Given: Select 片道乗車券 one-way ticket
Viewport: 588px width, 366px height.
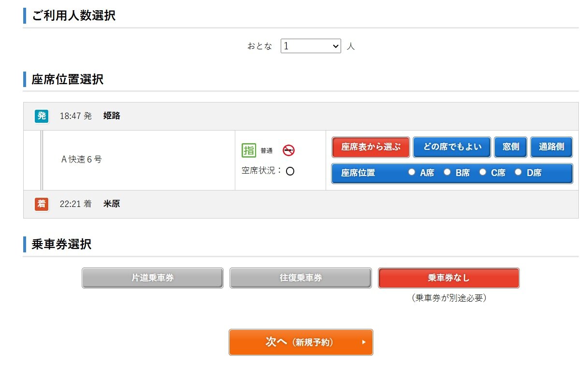Looking at the screenshot, I should (x=153, y=278).
